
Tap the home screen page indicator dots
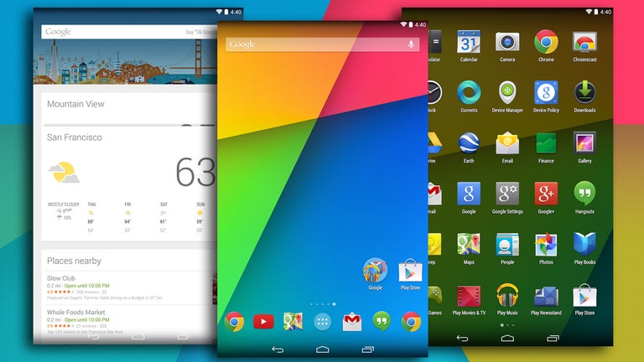(x=323, y=304)
